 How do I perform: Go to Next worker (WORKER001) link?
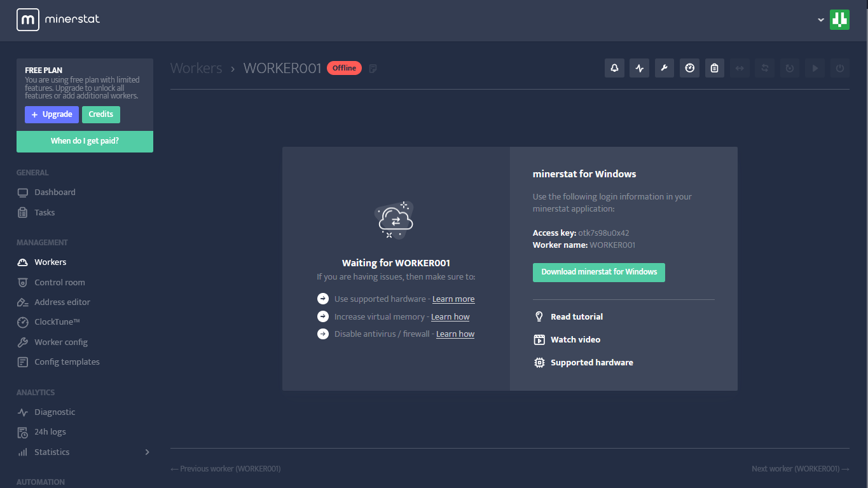[x=801, y=469]
